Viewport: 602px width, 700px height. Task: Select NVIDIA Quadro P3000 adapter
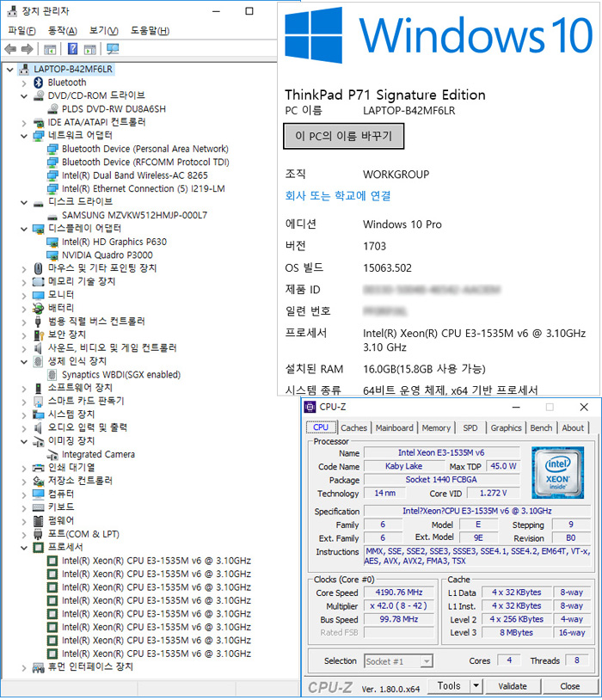coord(107,255)
